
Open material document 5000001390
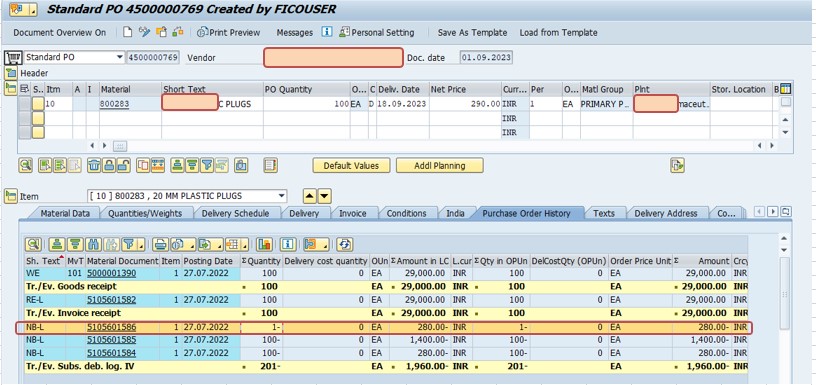[111, 273]
